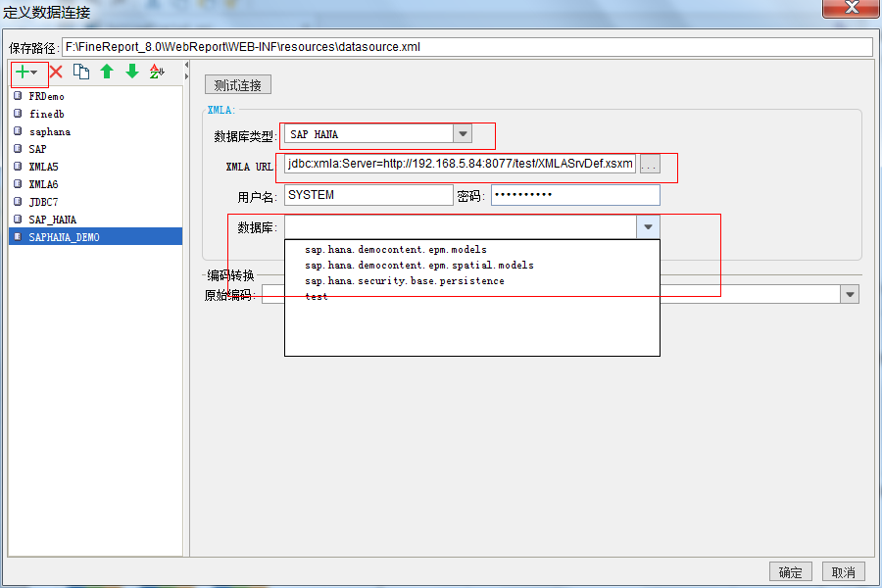882x588 pixels.
Task: Delete the selected SAPHANA_DEMO connection
Action: coord(56,72)
